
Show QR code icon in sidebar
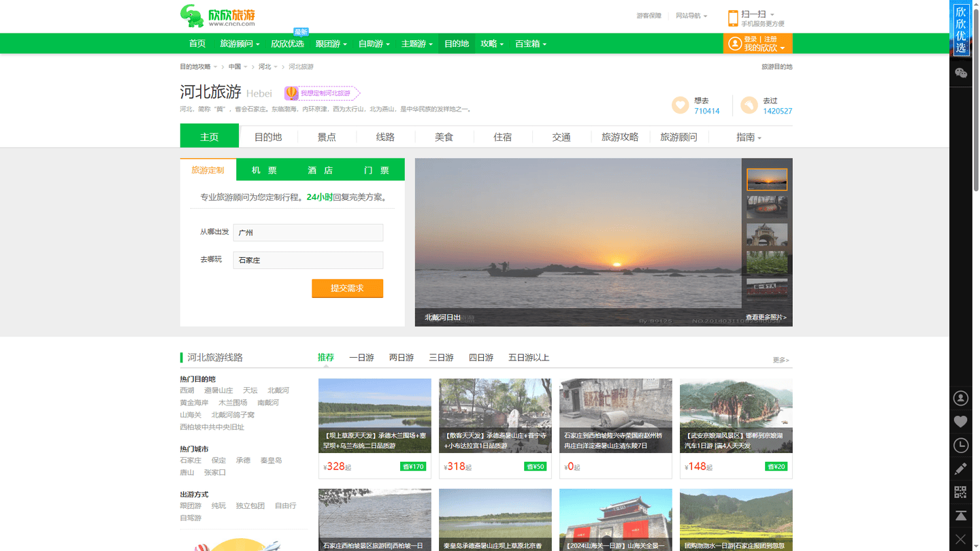tap(961, 492)
